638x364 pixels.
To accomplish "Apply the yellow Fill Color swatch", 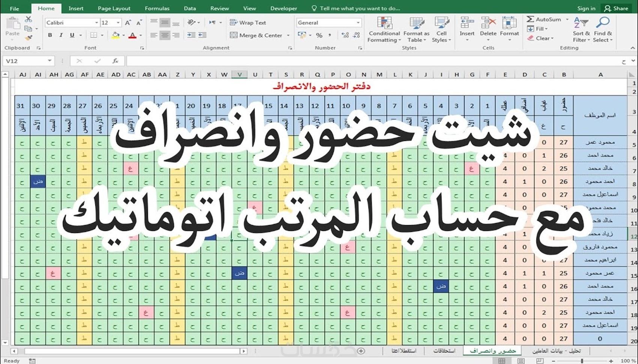I will tap(116, 35).
